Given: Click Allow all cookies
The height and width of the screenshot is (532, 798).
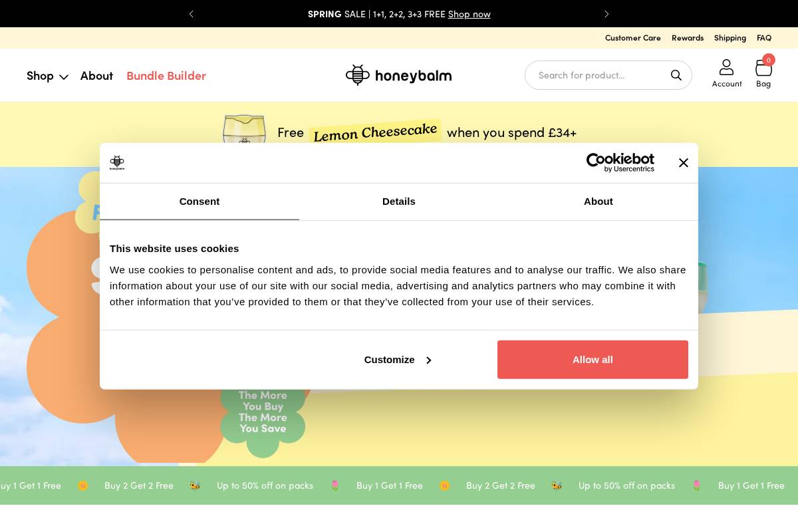Looking at the screenshot, I should click(593, 360).
